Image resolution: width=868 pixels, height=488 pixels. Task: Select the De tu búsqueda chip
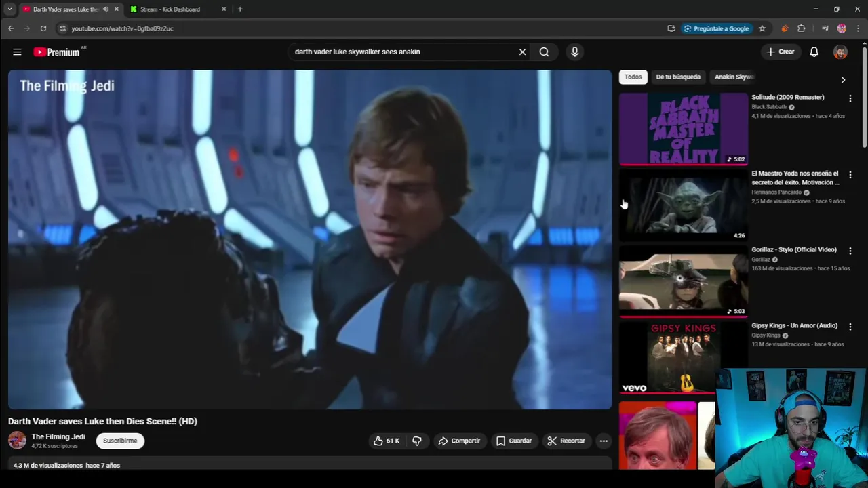click(x=678, y=77)
